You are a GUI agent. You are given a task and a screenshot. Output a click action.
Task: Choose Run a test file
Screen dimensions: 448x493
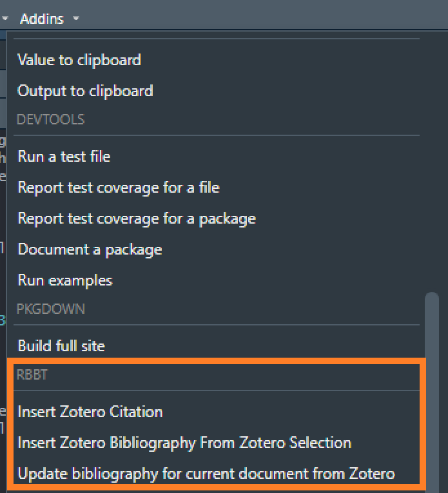(64, 156)
